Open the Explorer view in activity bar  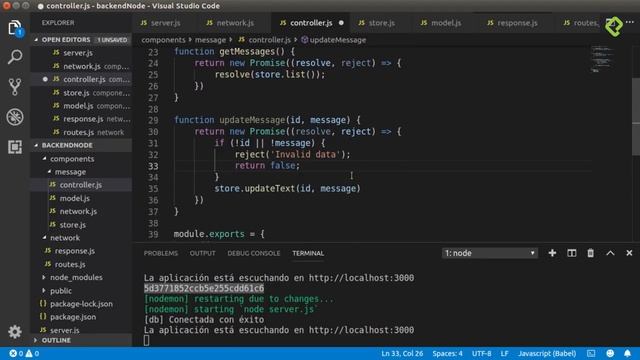tap(15, 28)
